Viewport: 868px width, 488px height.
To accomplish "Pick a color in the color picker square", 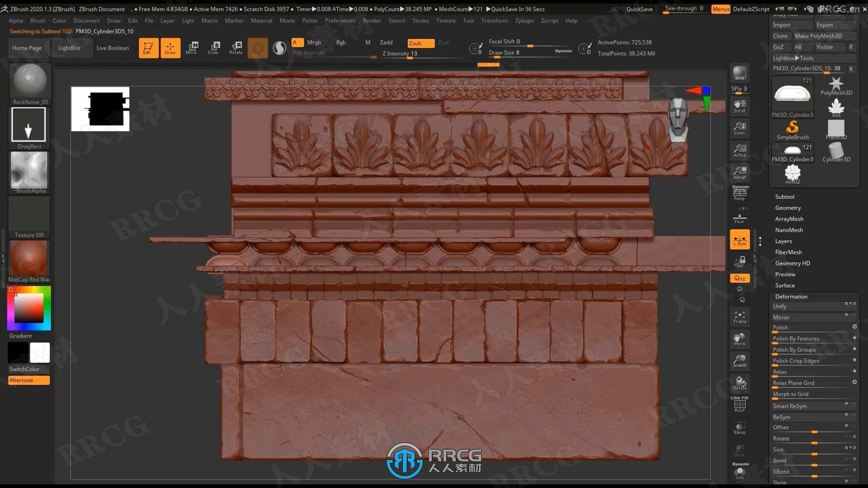I will click(29, 308).
